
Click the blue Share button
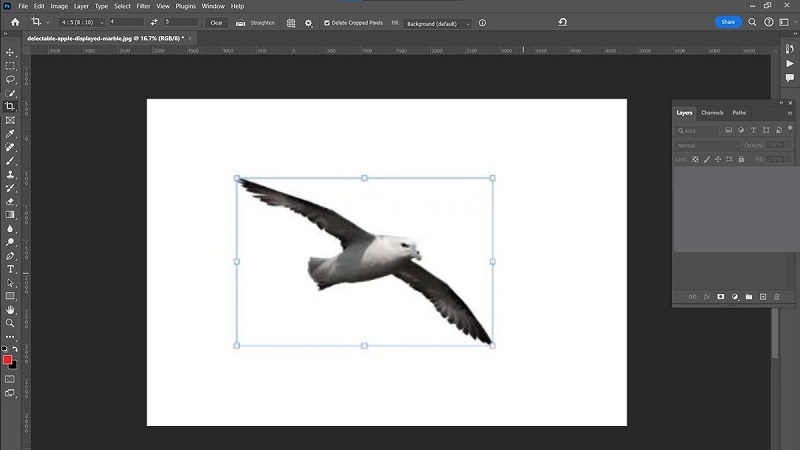click(x=728, y=22)
